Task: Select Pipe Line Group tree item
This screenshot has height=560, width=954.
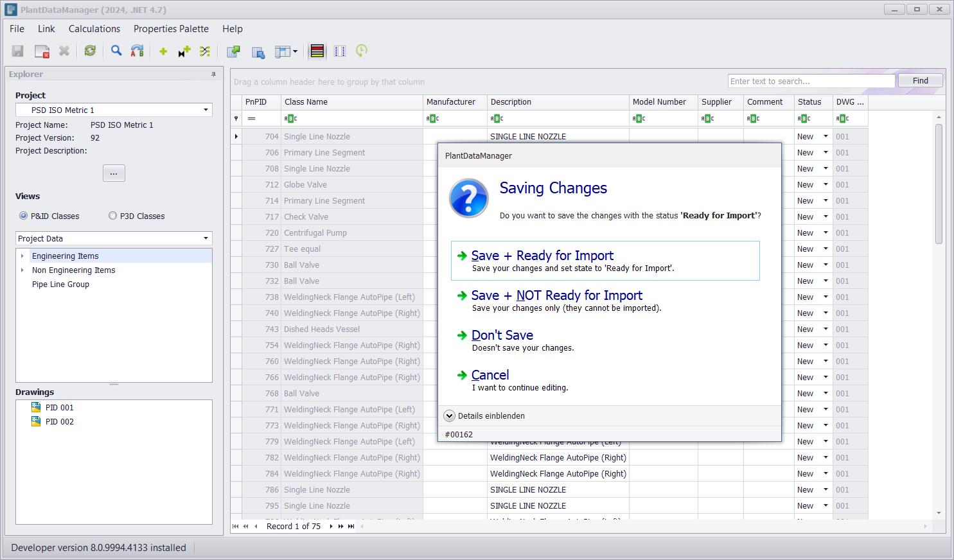Action: pyautogui.click(x=60, y=284)
